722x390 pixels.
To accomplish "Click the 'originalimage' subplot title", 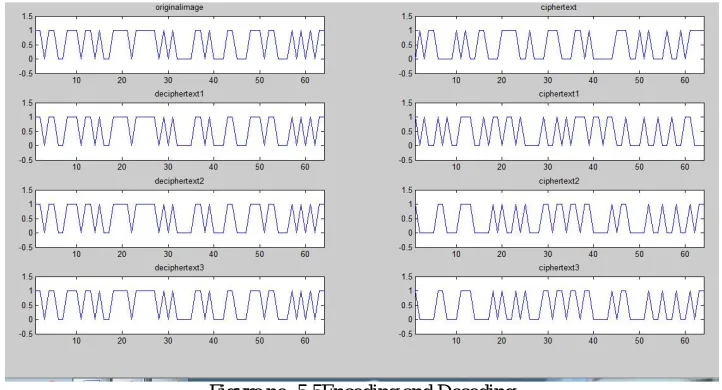I will 179,7.
